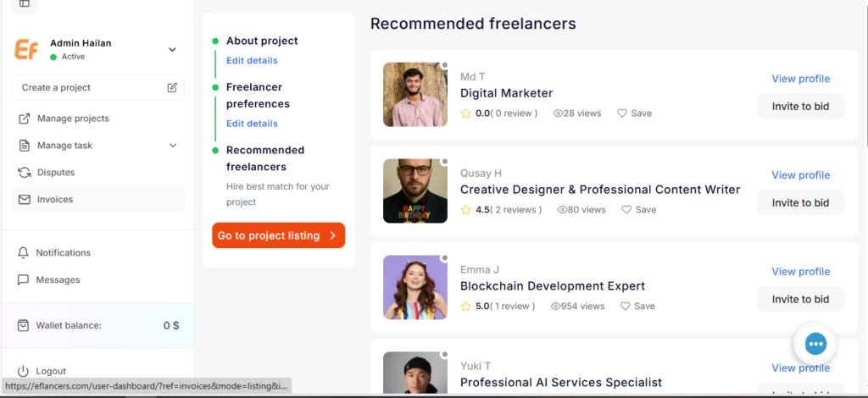Click the Wallet balance icon
Viewport: 868px width, 398px height.
24,325
